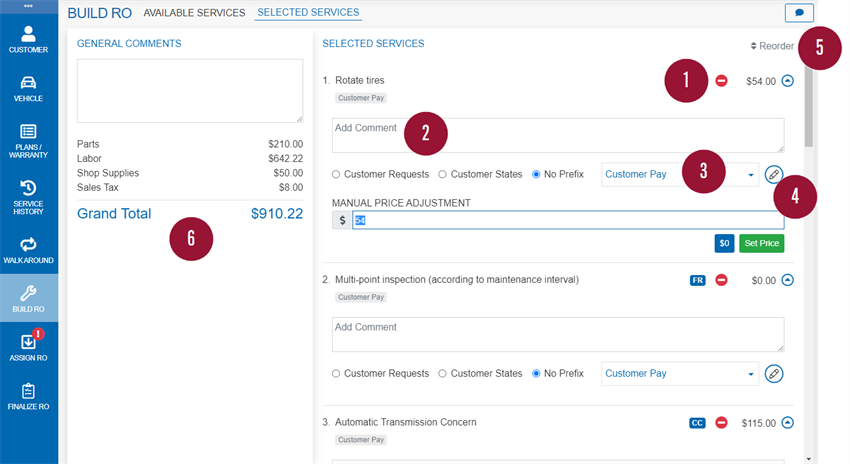
Task: Open the Vehicle section in sidebar
Action: click(x=28, y=89)
